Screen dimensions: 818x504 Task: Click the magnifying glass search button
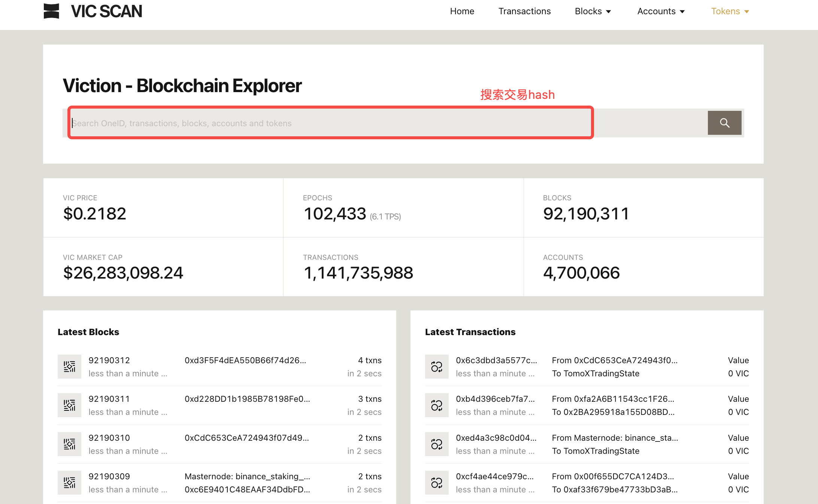724,123
